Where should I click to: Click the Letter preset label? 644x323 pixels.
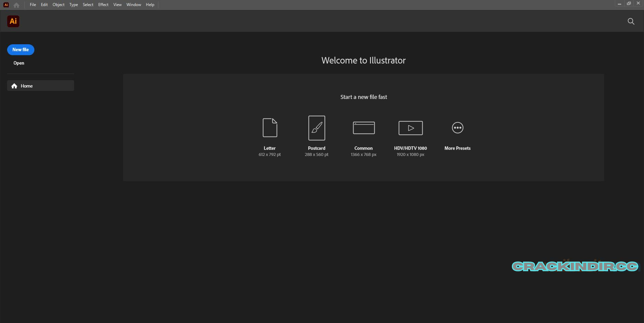(x=270, y=148)
